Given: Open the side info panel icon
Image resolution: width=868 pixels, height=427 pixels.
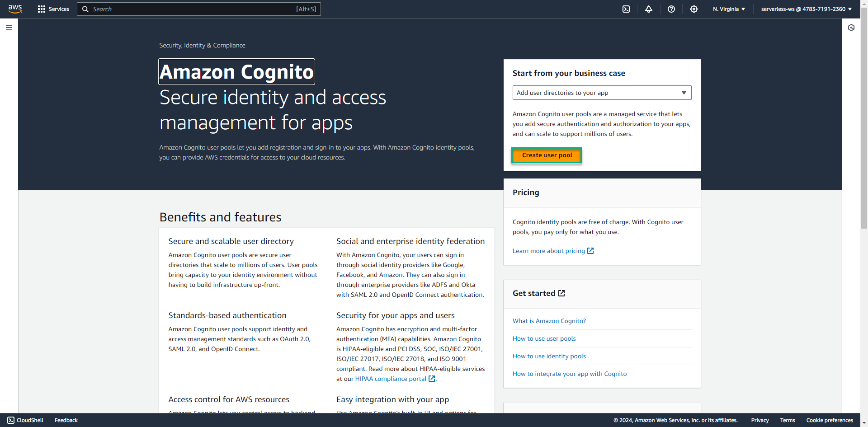Looking at the screenshot, I should 851,28.
